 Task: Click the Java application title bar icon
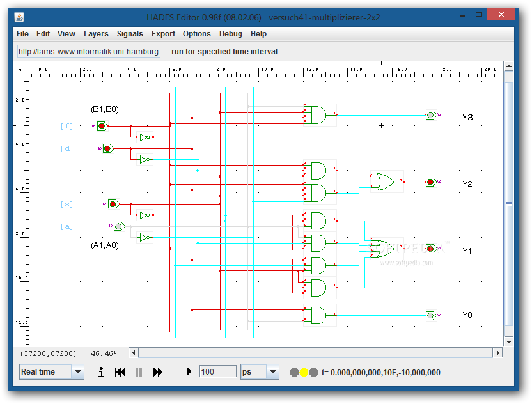click(x=19, y=17)
